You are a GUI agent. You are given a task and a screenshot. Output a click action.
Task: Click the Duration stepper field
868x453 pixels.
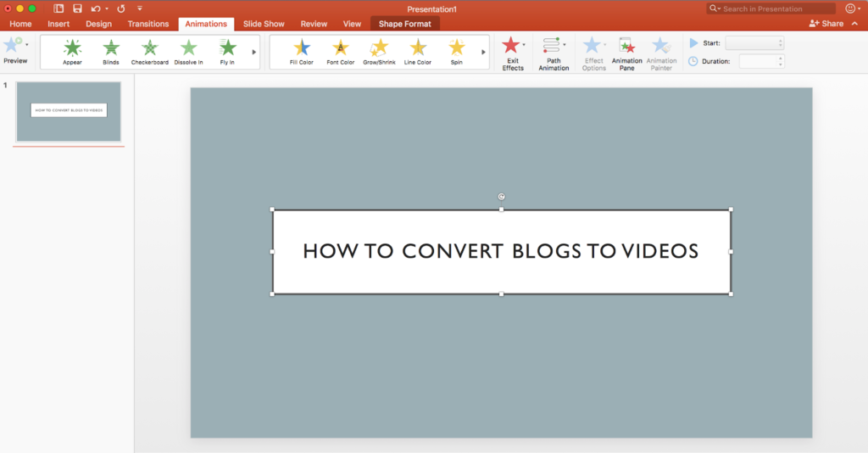pos(760,61)
